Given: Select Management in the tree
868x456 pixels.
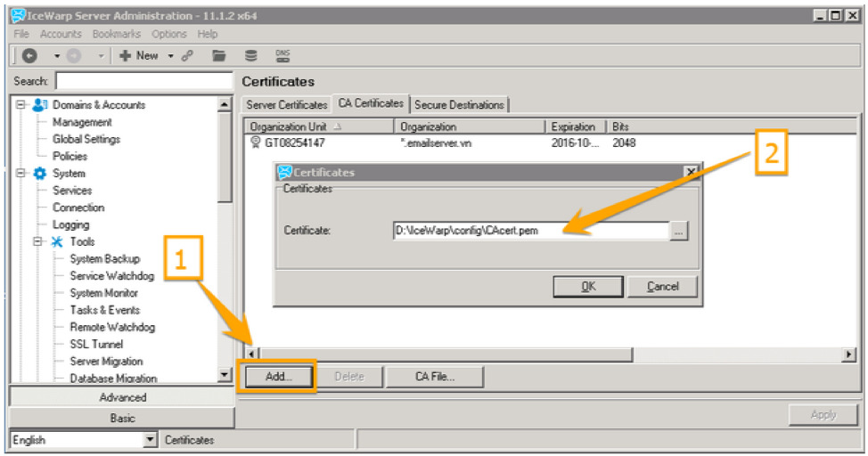Looking at the screenshot, I should pos(82,122).
